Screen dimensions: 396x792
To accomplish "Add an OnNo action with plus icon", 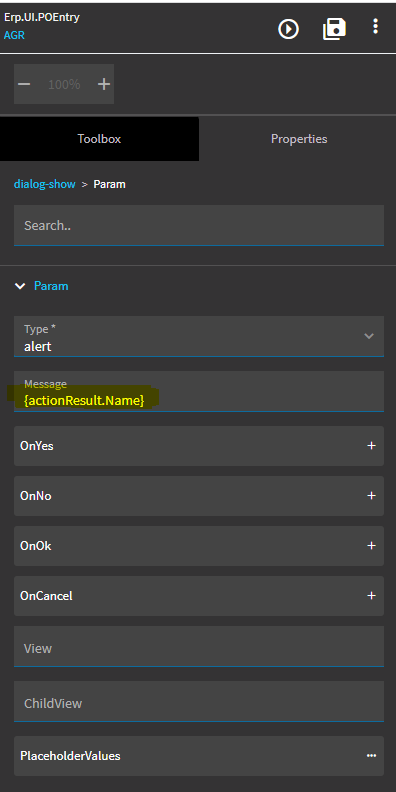I will pyautogui.click(x=371, y=496).
